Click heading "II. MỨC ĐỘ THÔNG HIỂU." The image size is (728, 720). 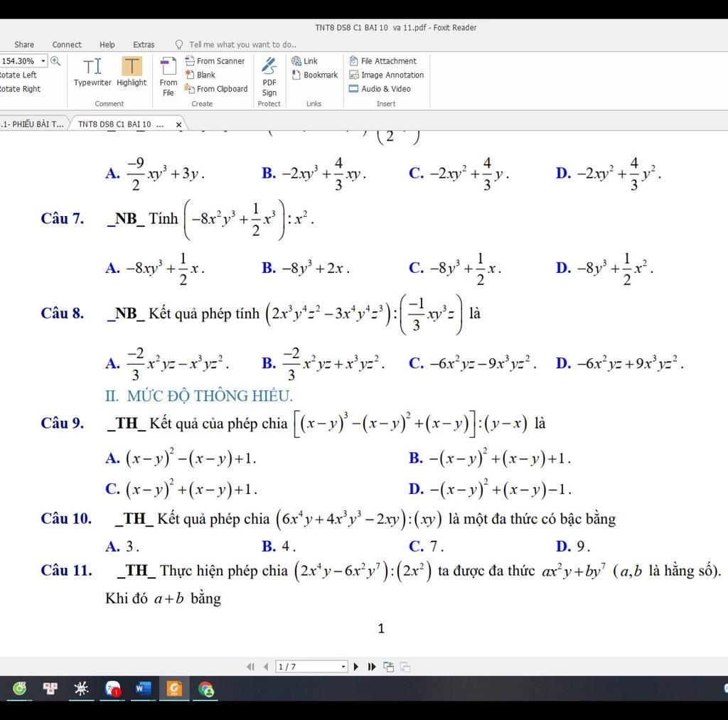pos(199,395)
